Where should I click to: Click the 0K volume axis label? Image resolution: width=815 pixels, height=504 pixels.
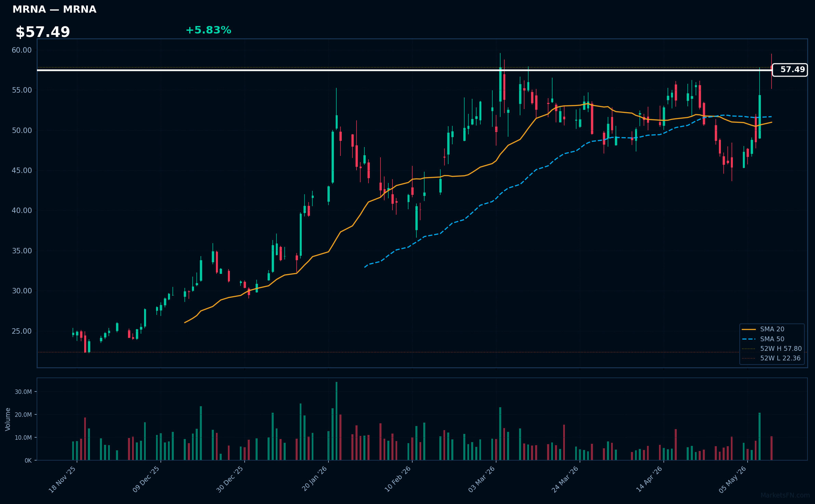point(28,461)
